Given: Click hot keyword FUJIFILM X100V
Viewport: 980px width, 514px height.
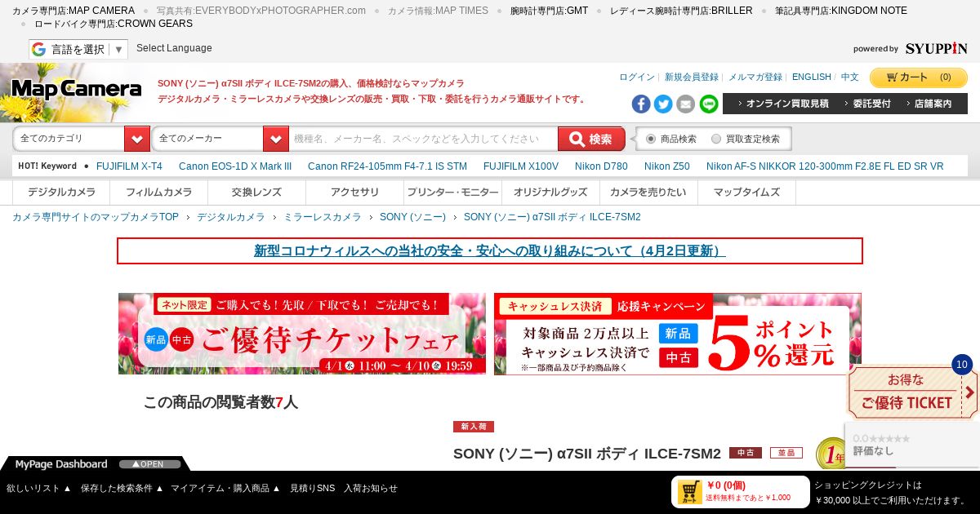Looking at the screenshot, I should point(521,166).
